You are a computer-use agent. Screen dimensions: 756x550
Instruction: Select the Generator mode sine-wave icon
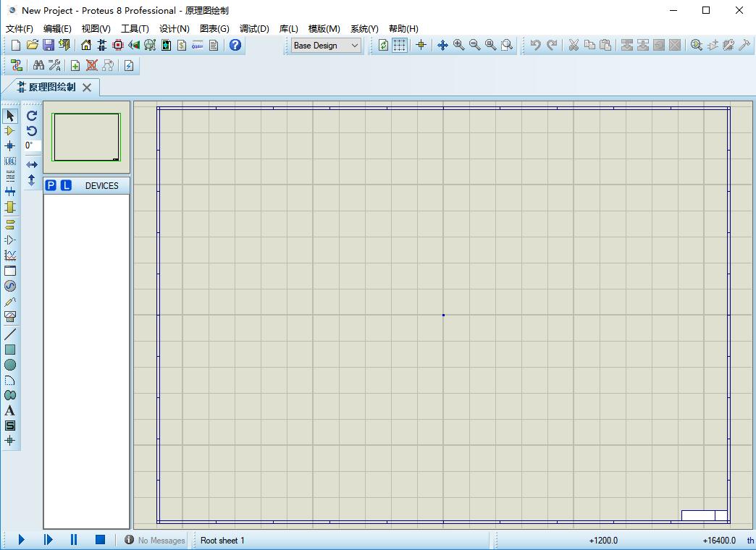click(x=10, y=286)
